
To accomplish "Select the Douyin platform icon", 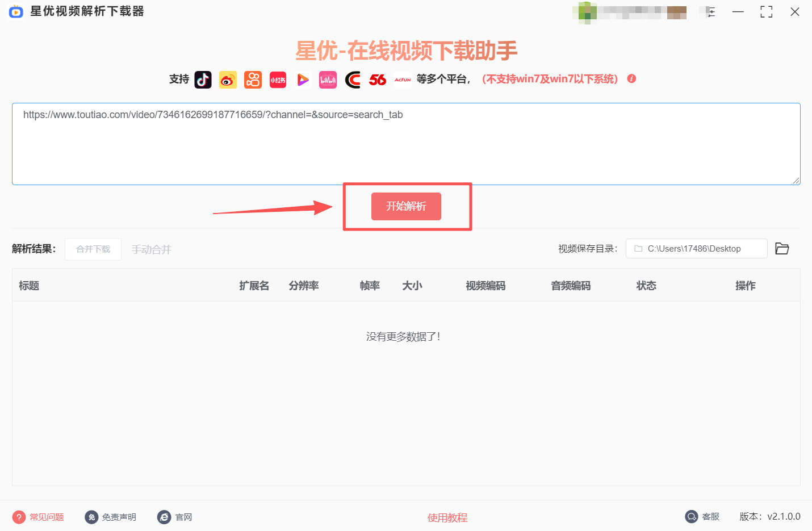I will [203, 80].
